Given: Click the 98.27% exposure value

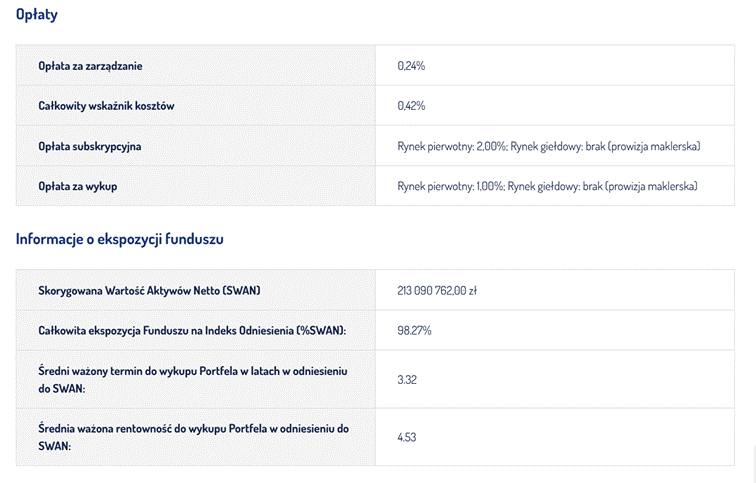Looking at the screenshot, I should 414,331.
